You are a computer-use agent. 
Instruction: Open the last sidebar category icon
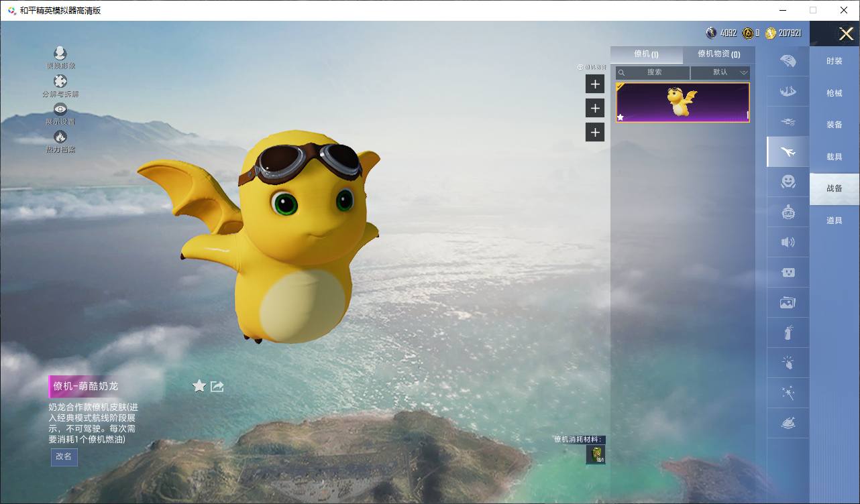click(788, 424)
